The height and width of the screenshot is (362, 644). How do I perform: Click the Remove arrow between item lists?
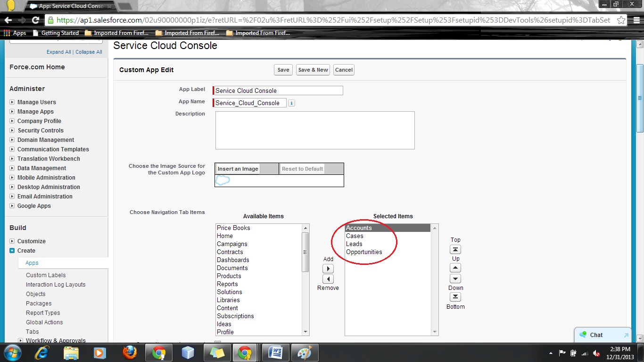coord(328,279)
